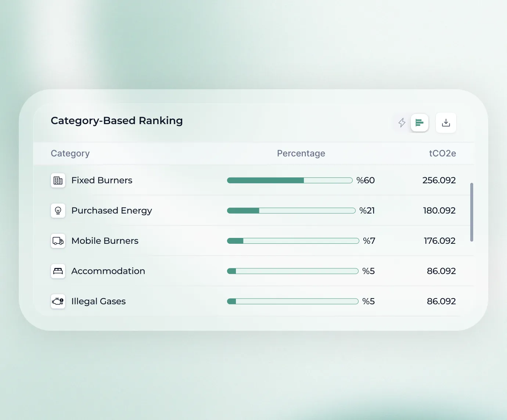Image resolution: width=507 pixels, height=420 pixels.
Task: Switch to lightning bolt view
Action: 402,123
